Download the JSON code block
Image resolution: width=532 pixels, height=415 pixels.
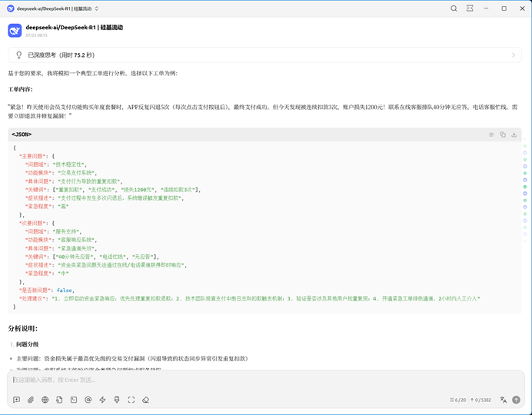(514, 134)
